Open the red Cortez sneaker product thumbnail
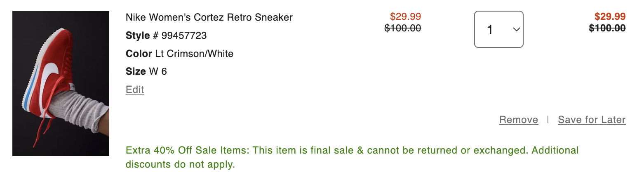 coord(61,83)
